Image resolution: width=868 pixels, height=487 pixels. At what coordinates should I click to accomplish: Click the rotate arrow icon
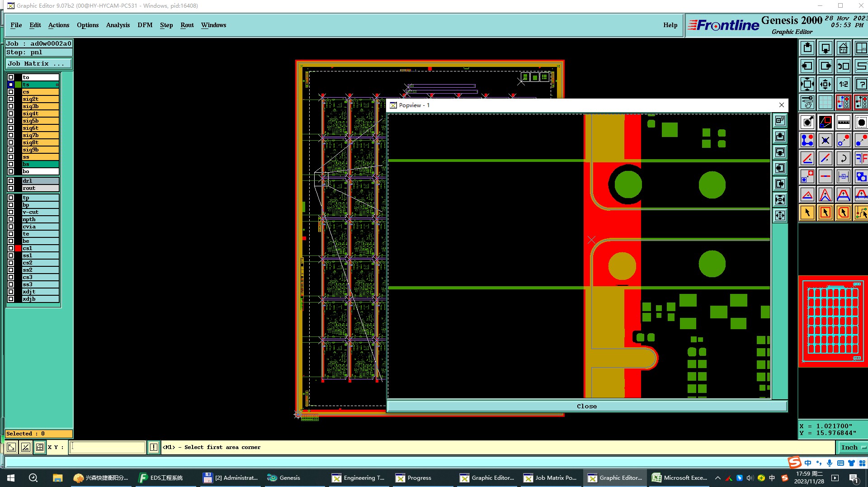click(x=844, y=158)
